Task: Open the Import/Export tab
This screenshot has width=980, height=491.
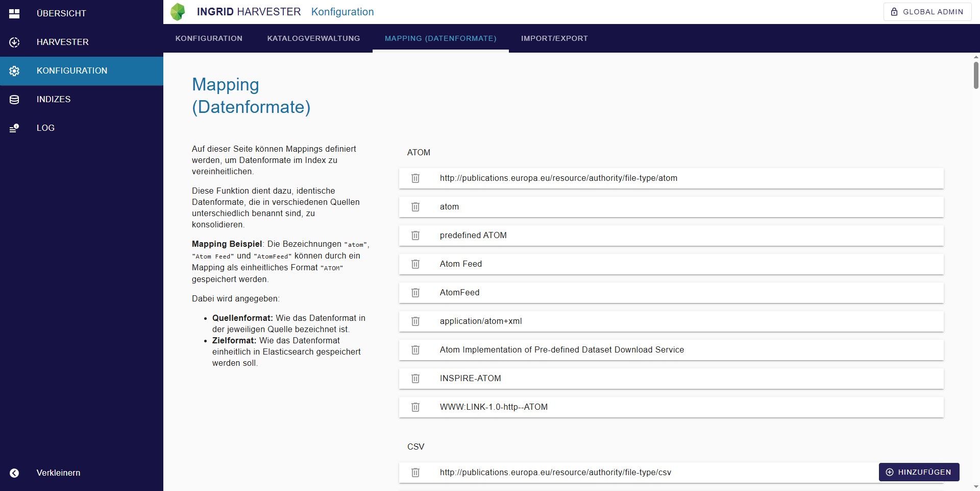Action: coord(554,38)
